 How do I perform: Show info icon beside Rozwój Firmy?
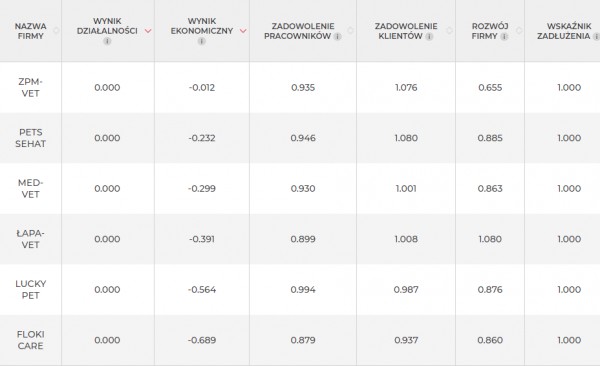click(504, 36)
